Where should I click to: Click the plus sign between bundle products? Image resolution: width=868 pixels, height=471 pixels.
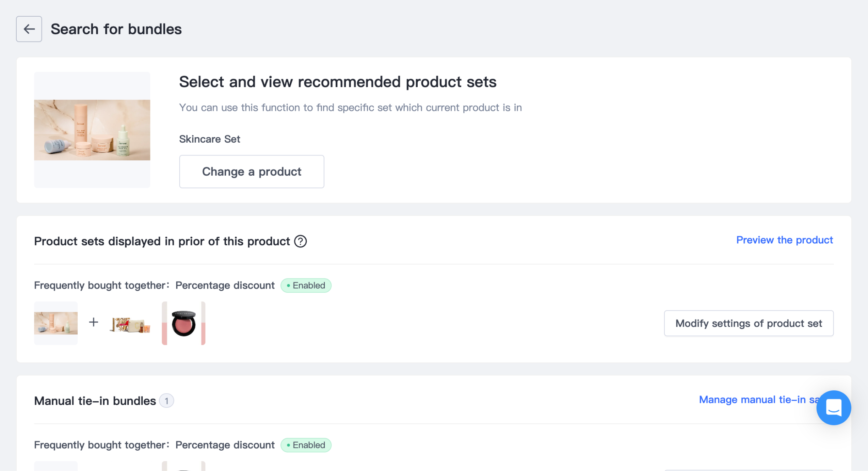point(94,322)
